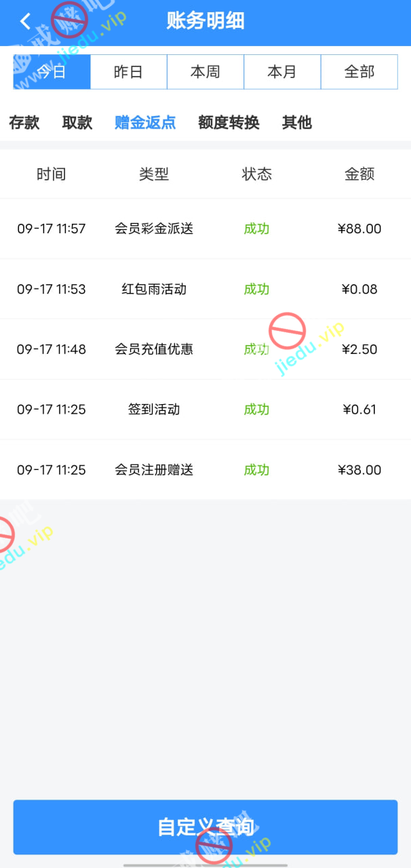Image resolution: width=411 pixels, height=868 pixels.
Task: Click the 金额 column header
Action: [359, 174]
